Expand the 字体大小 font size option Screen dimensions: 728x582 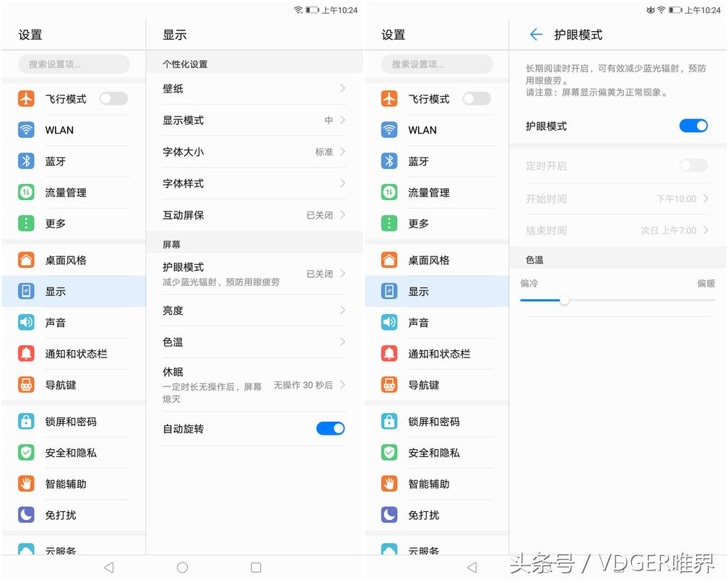tap(254, 152)
